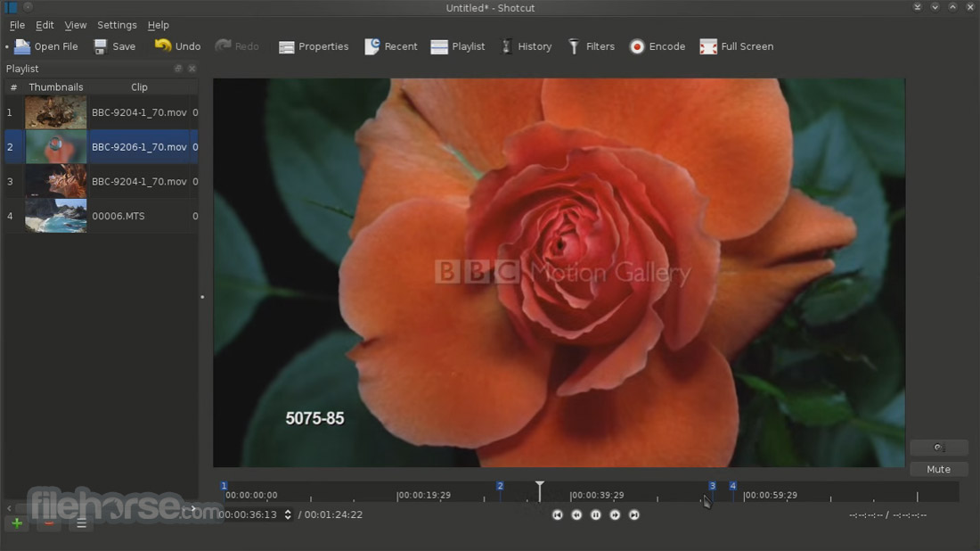The image size is (980, 551).
Task: Open the Properties panel
Action: (x=314, y=46)
